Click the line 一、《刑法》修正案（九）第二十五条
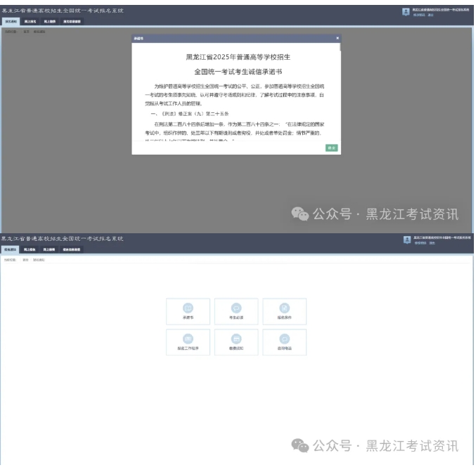The height and width of the screenshot is (470, 476). click(x=190, y=114)
